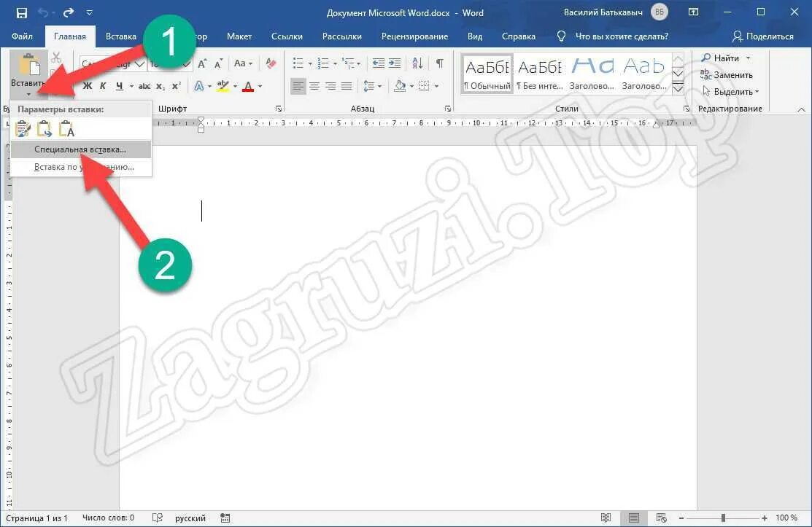Viewport: 812px width, 527px height.
Task: Paste with Keep Source Formatting option icon
Action: [23, 129]
